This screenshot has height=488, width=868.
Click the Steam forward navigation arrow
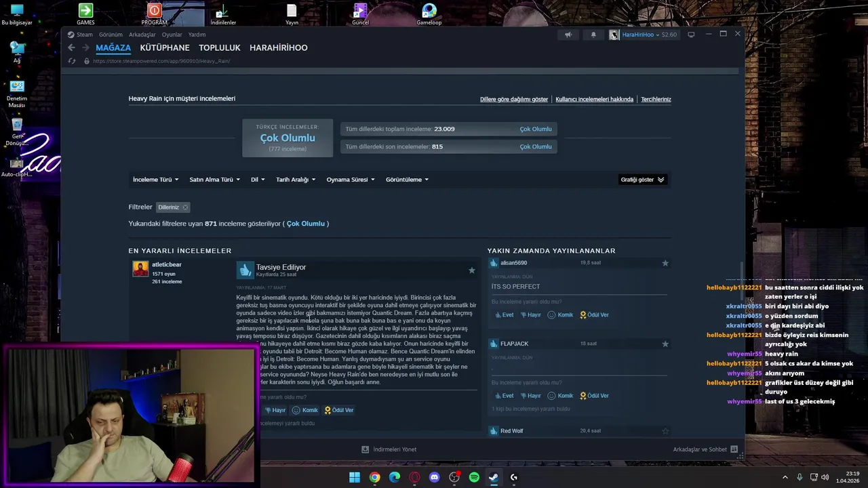point(85,47)
